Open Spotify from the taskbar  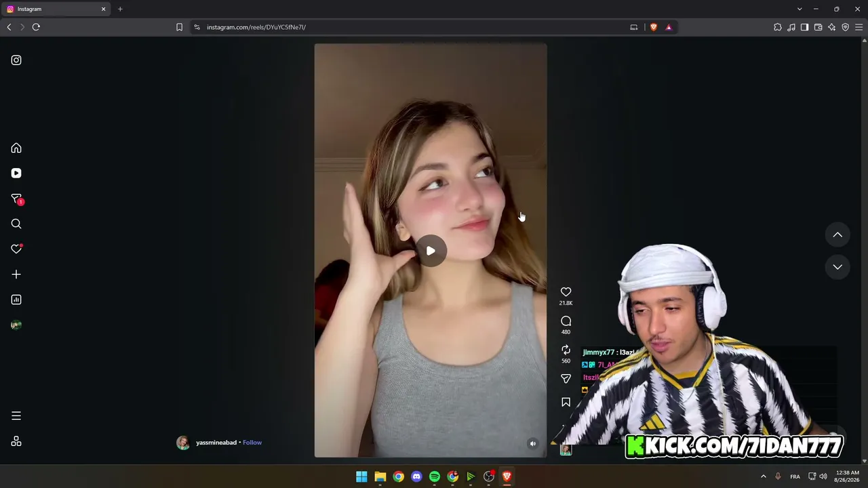[435, 476]
